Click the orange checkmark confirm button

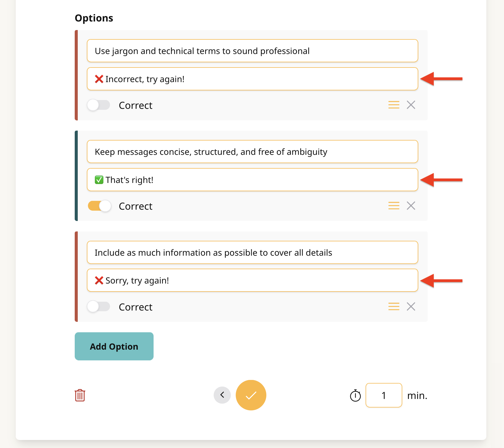tap(251, 395)
